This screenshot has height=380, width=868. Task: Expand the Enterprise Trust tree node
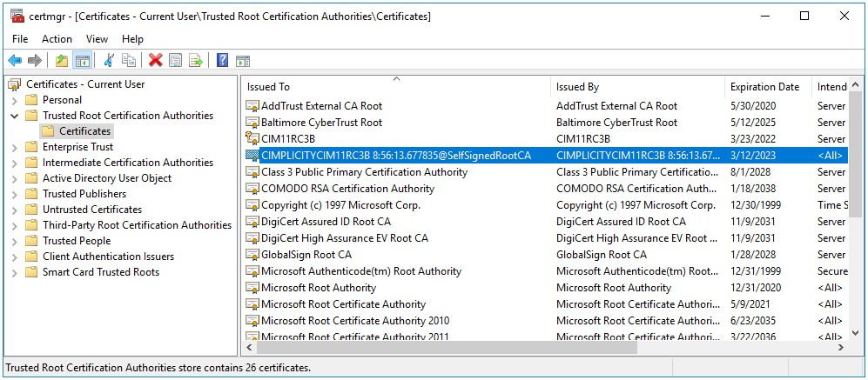[15, 147]
